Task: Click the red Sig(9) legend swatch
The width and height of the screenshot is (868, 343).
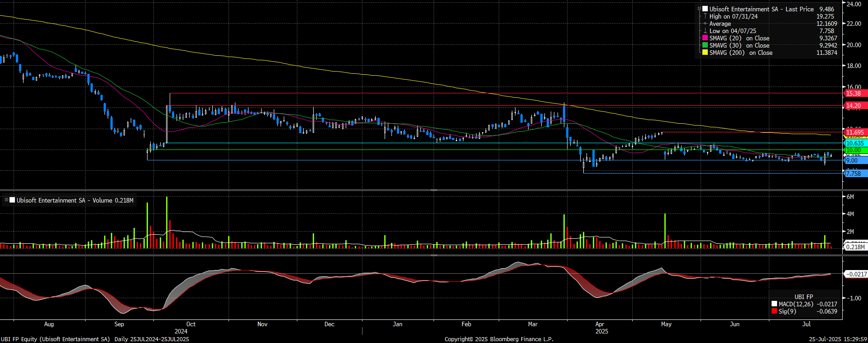Action: 774,311
